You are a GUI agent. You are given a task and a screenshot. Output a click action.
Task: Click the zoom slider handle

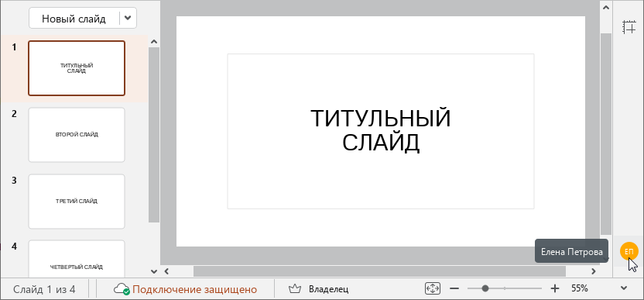click(485, 289)
